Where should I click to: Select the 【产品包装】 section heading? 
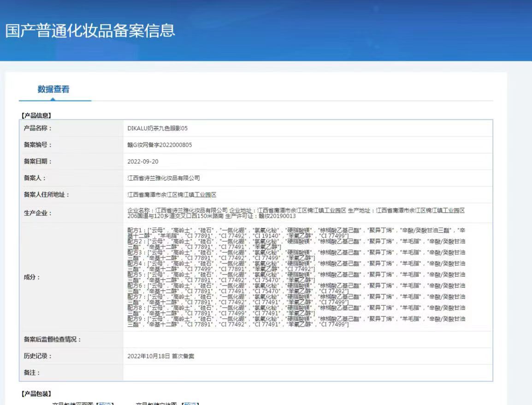[x=36, y=394]
